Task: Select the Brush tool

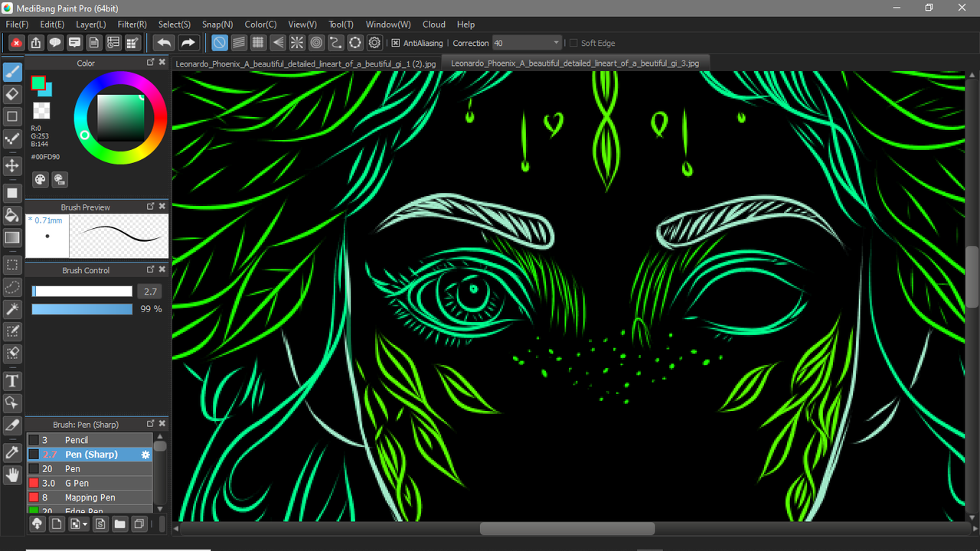Action: click(12, 72)
